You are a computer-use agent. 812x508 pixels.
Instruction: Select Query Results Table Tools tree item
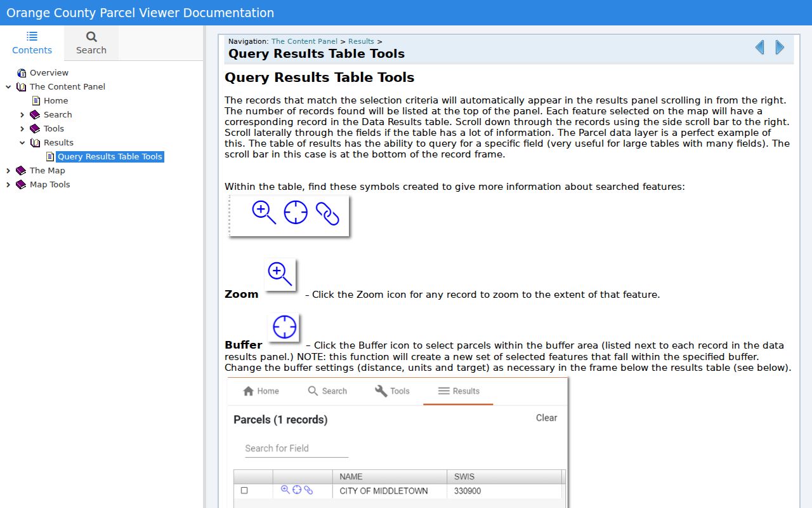tap(110, 156)
